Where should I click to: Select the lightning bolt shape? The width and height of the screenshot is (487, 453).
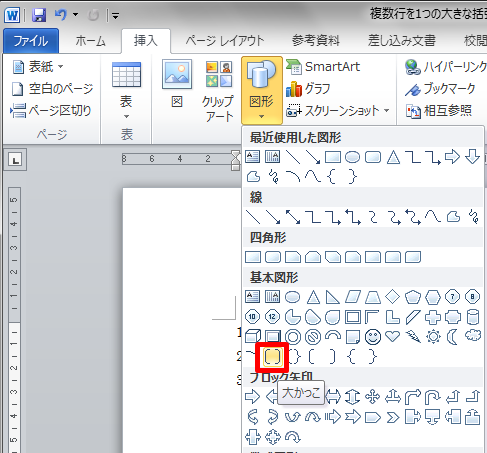pyautogui.click(x=413, y=336)
